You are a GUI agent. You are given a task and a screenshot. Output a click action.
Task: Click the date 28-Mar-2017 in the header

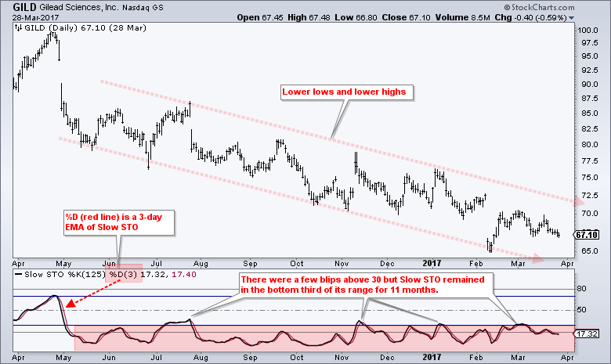35,18
